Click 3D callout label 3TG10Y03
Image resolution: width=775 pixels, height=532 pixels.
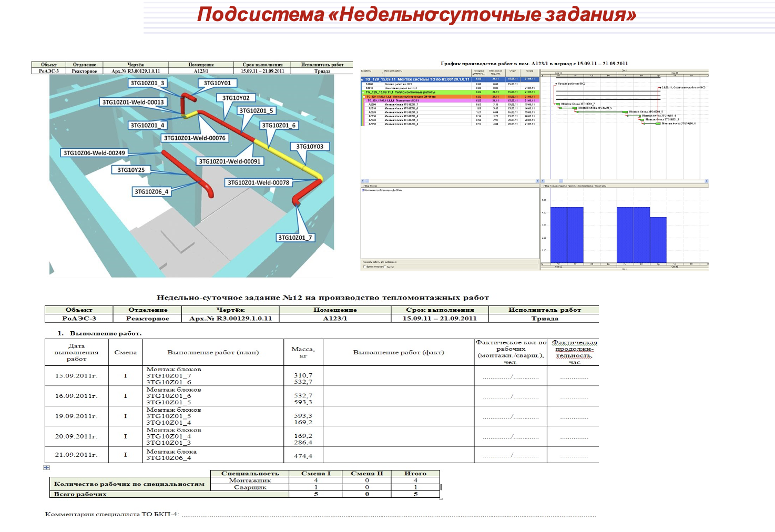[x=310, y=147]
